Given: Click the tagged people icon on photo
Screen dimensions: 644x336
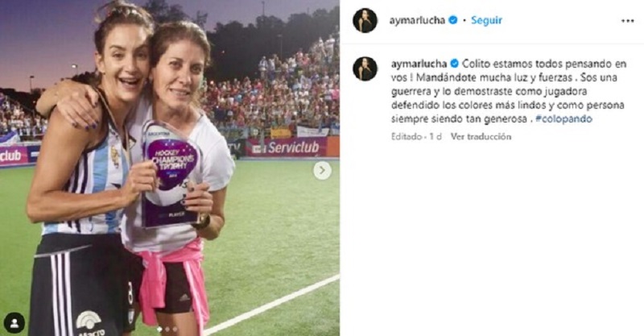Looking at the screenshot, I should tap(14, 323).
